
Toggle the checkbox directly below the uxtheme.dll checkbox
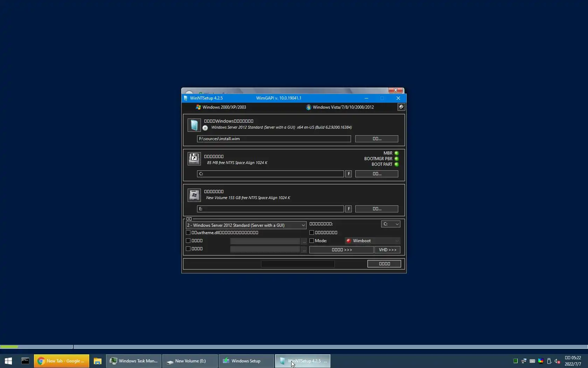[x=188, y=241]
